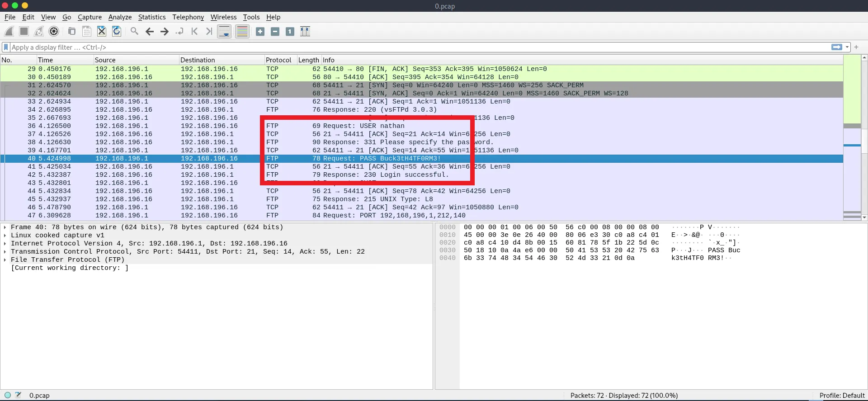This screenshot has width=868, height=401.
Task: Open the Telephony menu
Action: pyautogui.click(x=188, y=17)
